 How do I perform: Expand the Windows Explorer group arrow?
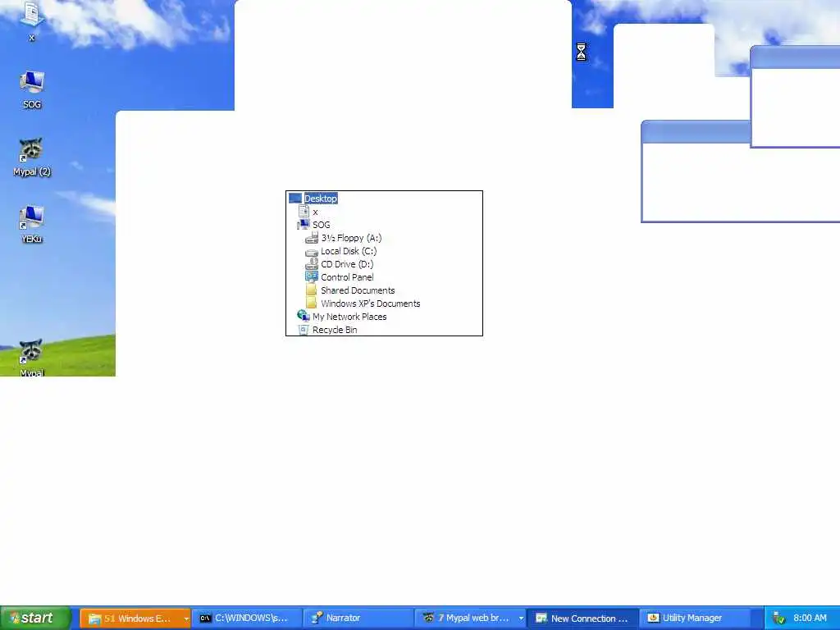(x=186, y=619)
